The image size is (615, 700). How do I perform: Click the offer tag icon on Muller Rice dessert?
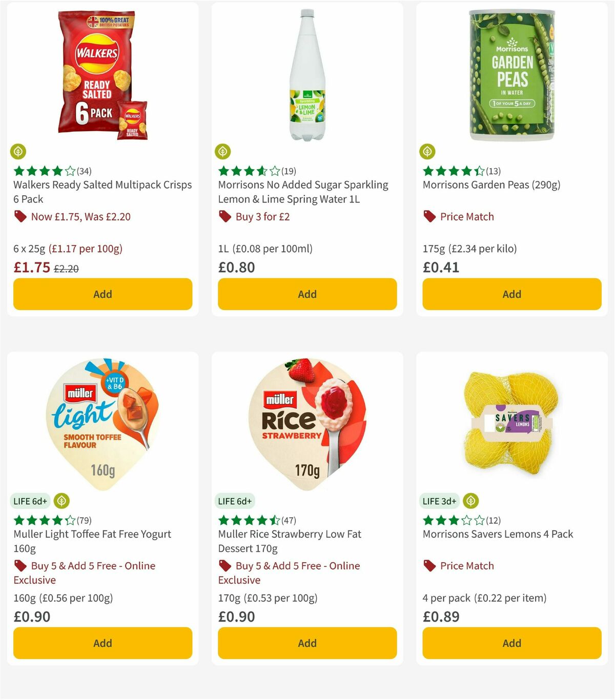[224, 566]
